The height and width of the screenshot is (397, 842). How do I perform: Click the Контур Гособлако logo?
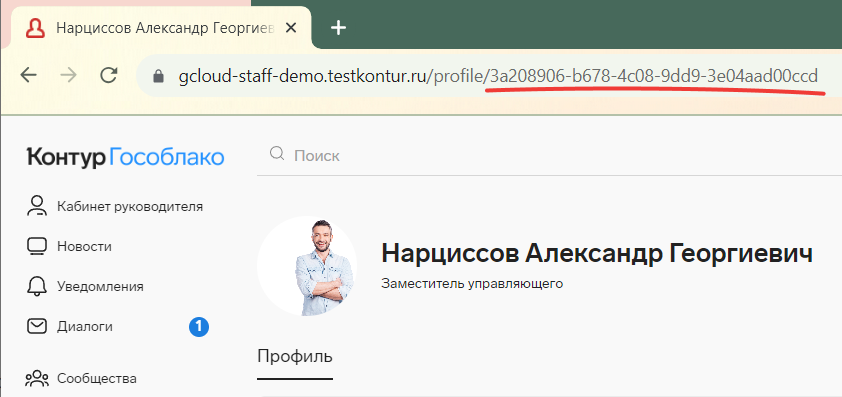(x=125, y=157)
